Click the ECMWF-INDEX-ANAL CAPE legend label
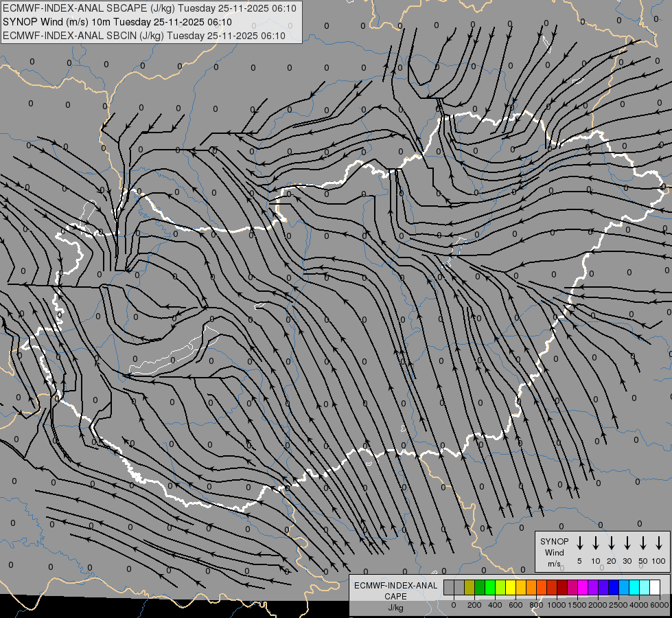Screen dimensions: 672x618 click(395, 591)
